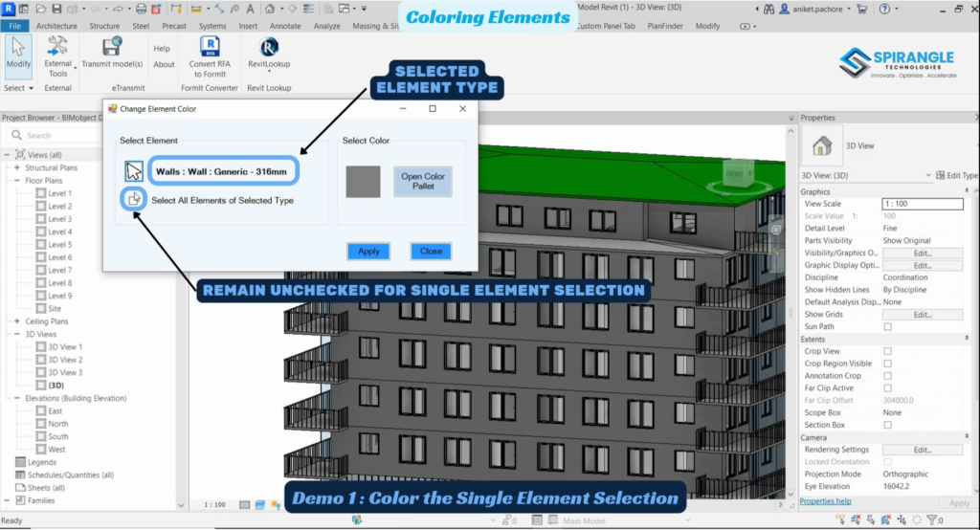This screenshot has width=980, height=530.
Task: Click the user account icon for aniket.pachore
Action: coord(785,9)
